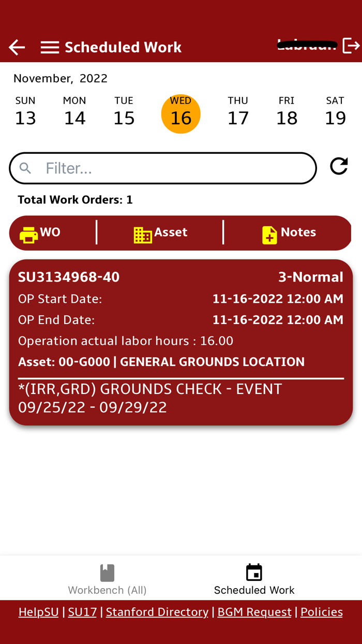Select Sunday 13 in the week
This screenshot has height=644, width=362.
[25, 112]
